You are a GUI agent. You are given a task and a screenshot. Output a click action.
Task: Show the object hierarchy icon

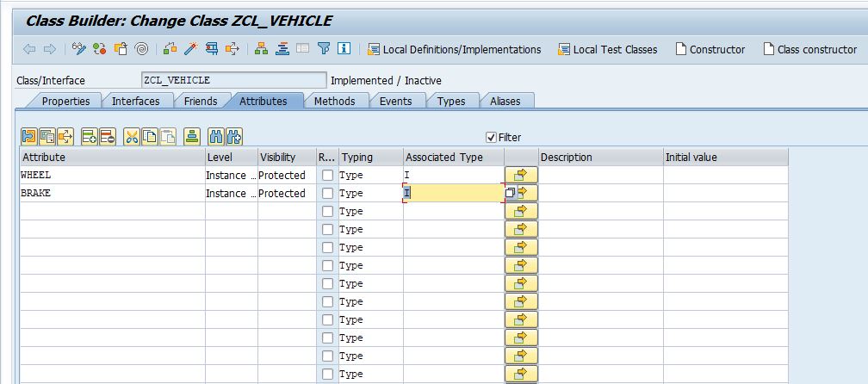(261, 49)
